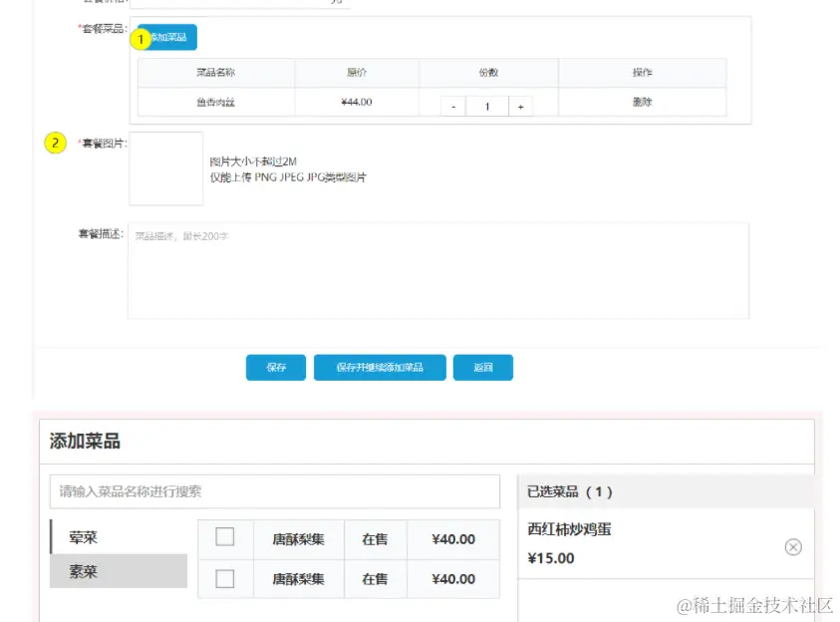Click the 菜品名称 column header
Screen dimensions: 840x622
click(216, 73)
